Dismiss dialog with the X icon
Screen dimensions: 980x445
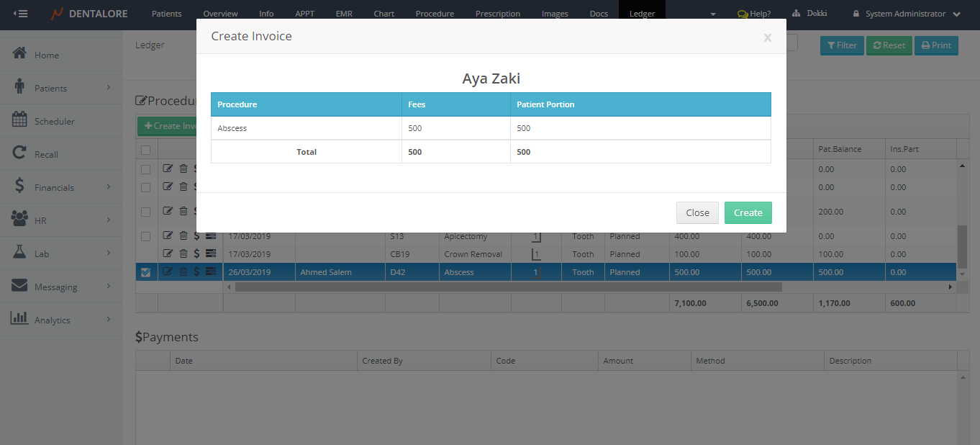click(767, 38)
